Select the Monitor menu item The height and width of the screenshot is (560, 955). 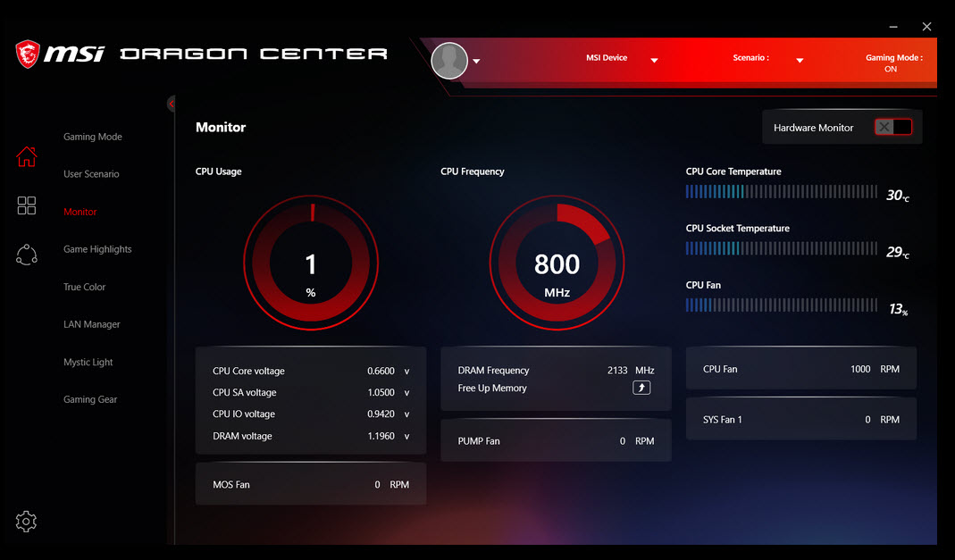coord(80,212)
